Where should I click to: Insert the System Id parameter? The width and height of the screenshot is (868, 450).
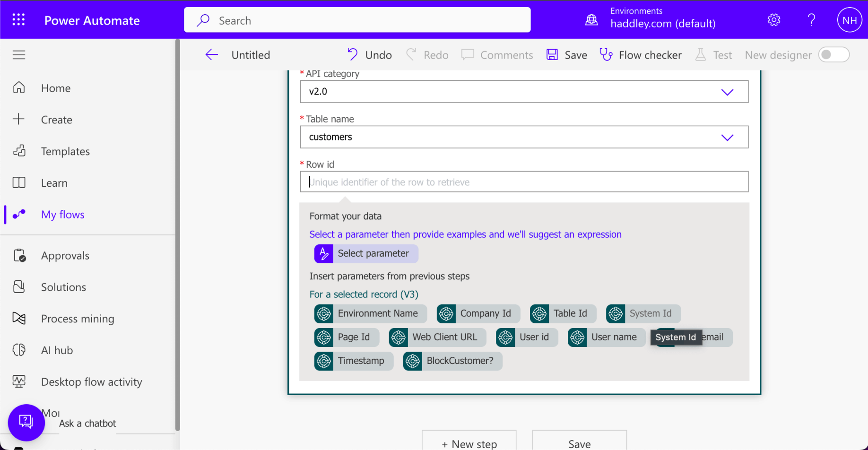pyautogui.click(x=643, y=313)
